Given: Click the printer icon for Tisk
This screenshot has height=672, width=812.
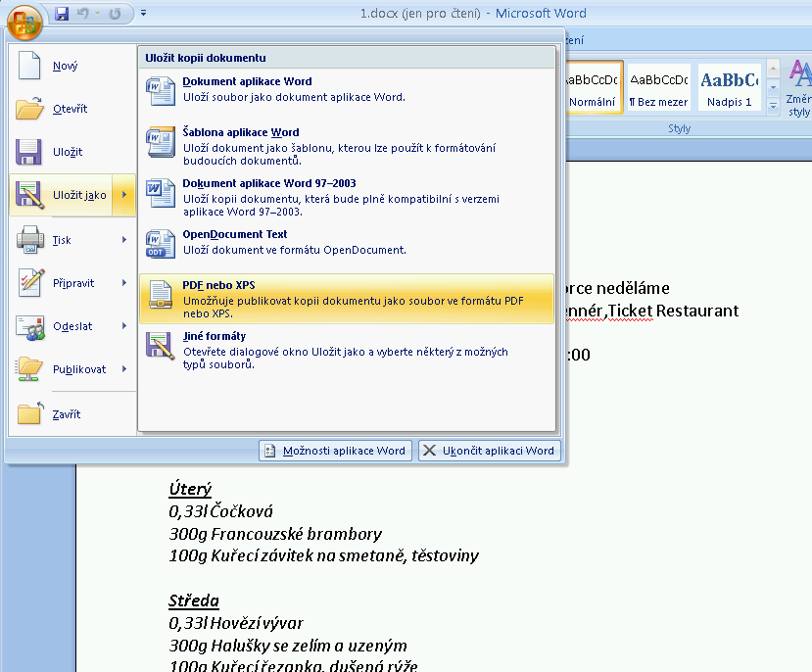Looking at the screenshot, I should (30, 240).
